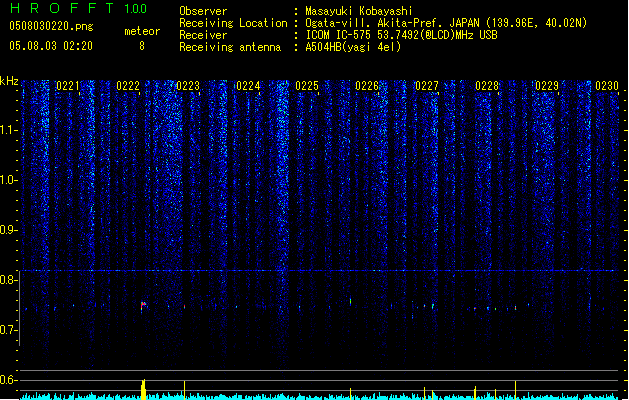Viewport: 629px width, 400px height.
Task: Click the Receiving antenna label
Action: tap(230, 47)
